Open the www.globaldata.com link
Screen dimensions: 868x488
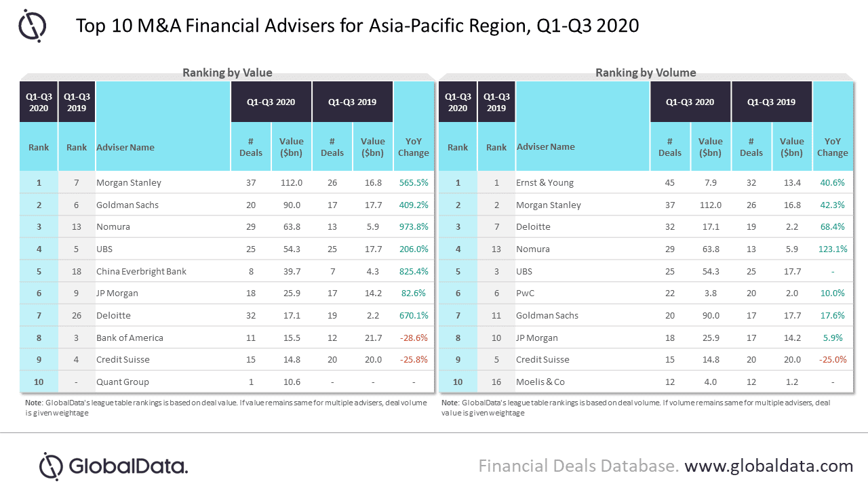click(768, 466)
